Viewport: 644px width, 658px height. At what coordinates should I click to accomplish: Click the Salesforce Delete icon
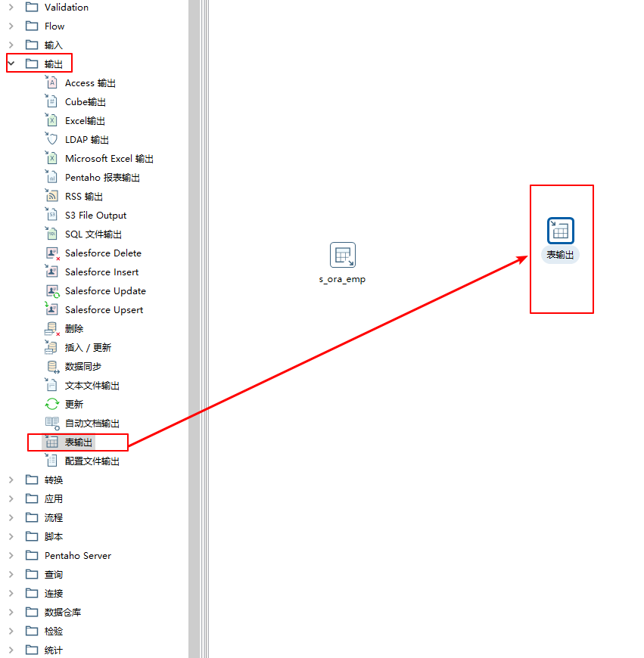click(52, 253)
